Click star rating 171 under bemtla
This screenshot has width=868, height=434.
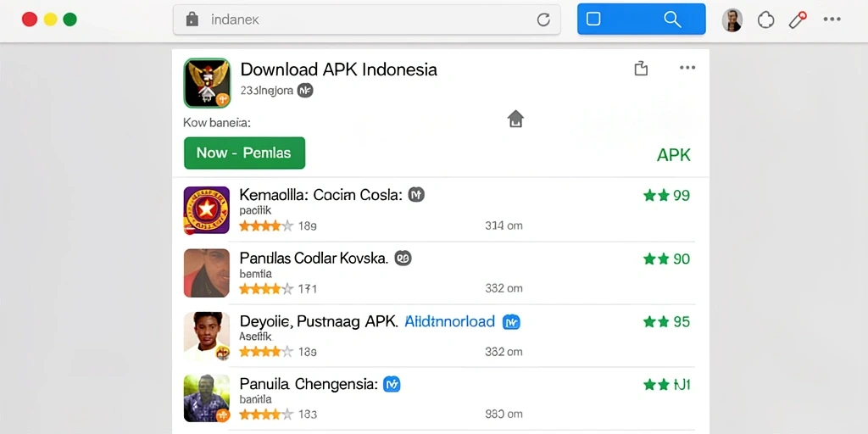(x=278, y=289)
